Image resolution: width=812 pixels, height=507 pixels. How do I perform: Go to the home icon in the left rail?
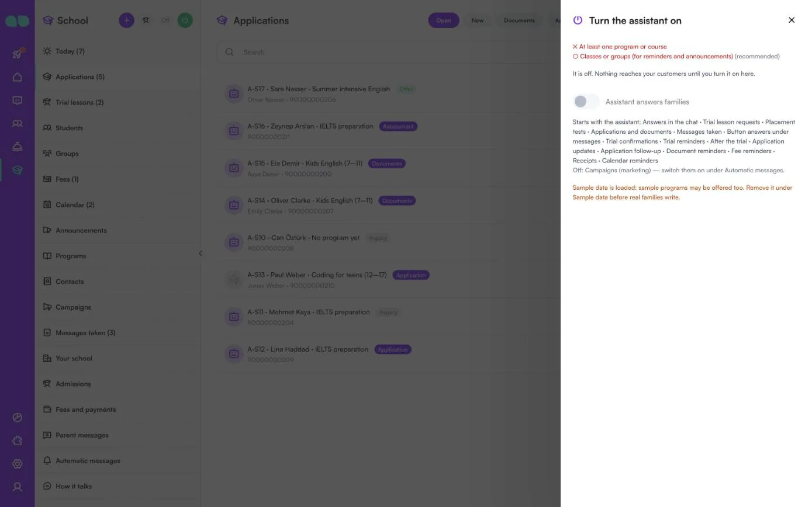pyautogui.click(x=18, y=77)
